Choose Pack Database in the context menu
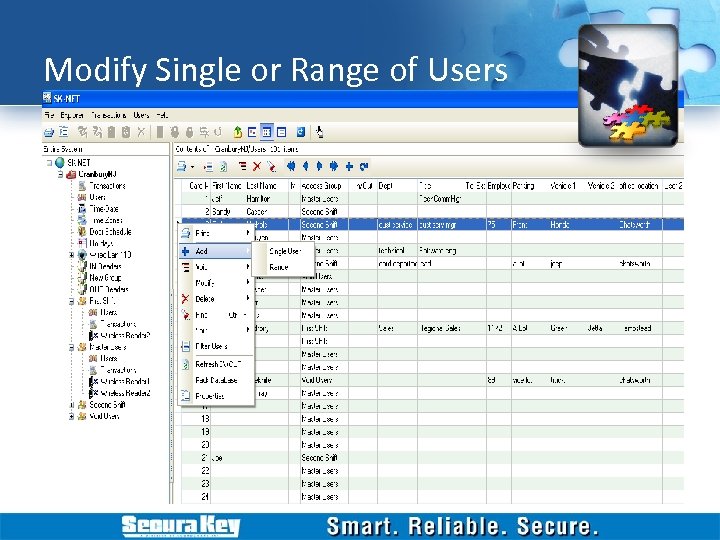 [216, 380]
